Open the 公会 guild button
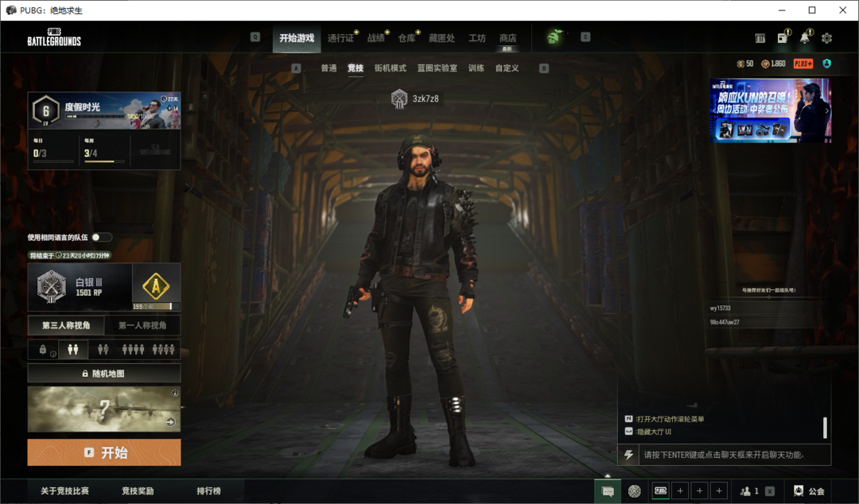The width and height of the screenshot is (859, 504). 809,490
